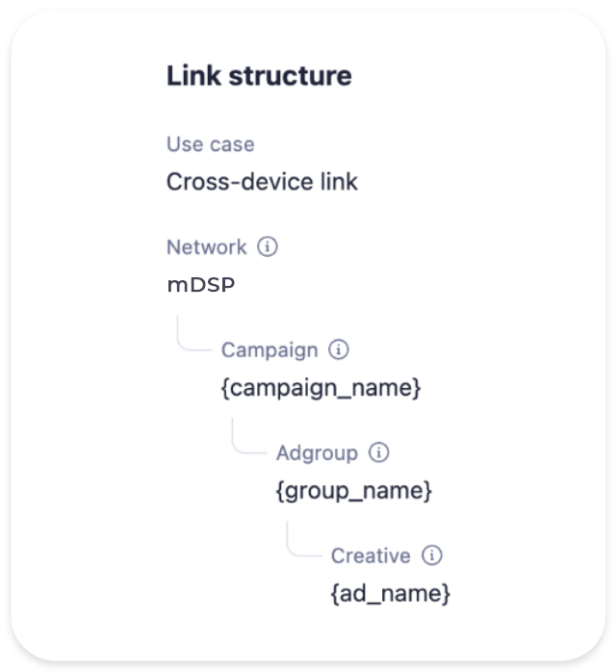Viewport: 616px width, 672px height.
Task: Open the Campaign info tooltip icon
Action: coord(338,349)
